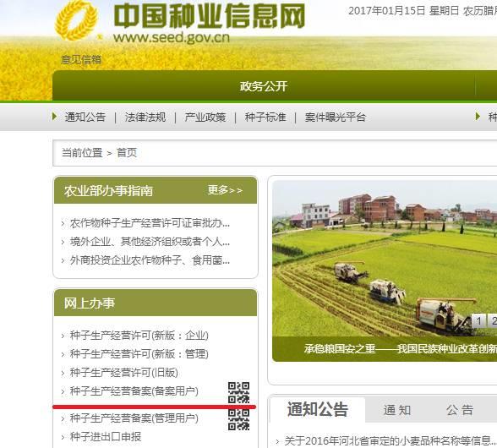
Task: Open 种子标准 submenu item
Action: (x=265, y=117)
